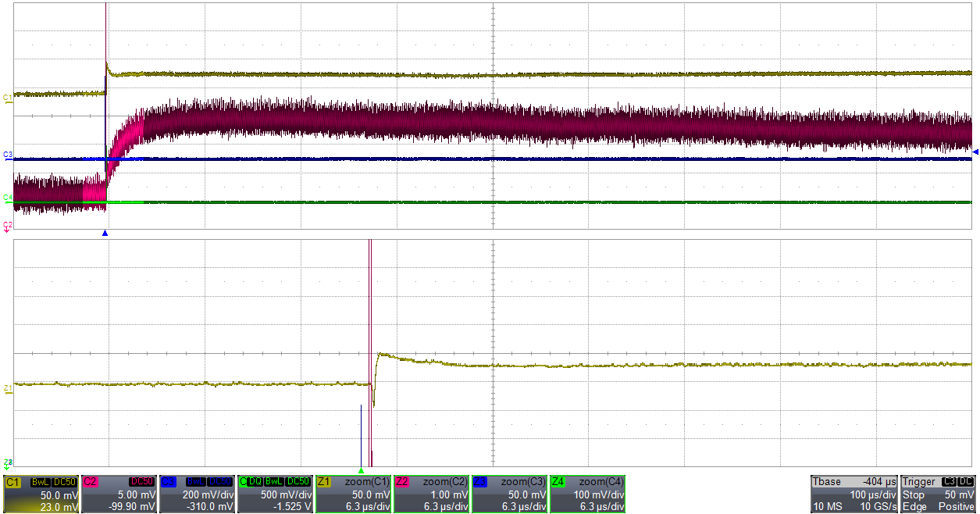Open the Trigger descriptor box
980x514 pixels.
point(939,494)
